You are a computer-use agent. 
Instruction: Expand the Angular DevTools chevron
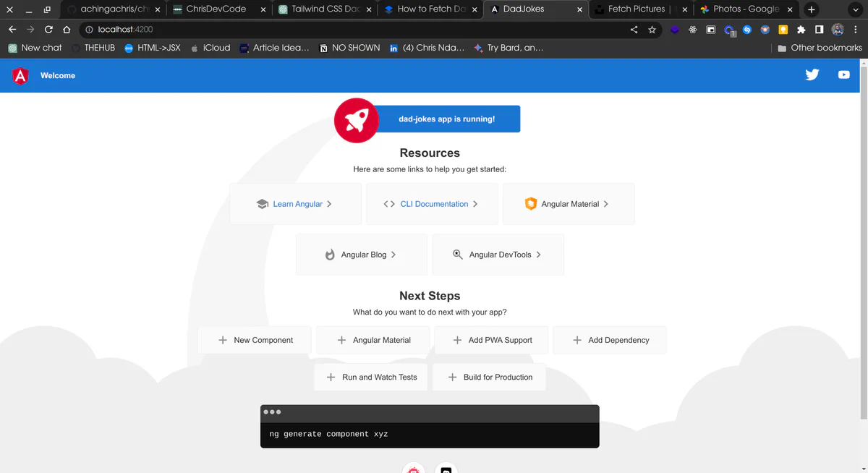(539, 255)
